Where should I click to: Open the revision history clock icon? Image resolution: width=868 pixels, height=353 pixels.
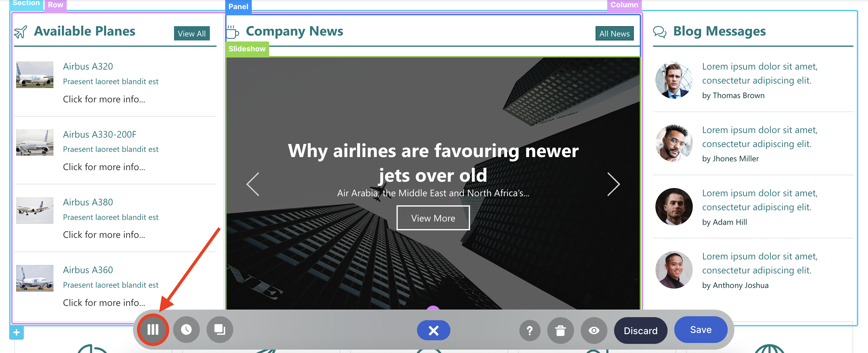pyautogui.click(x=186, y=329)
